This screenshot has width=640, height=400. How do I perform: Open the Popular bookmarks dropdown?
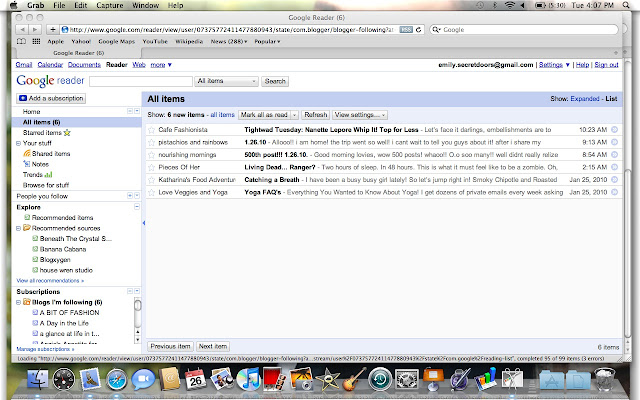(x=267, y=42)
